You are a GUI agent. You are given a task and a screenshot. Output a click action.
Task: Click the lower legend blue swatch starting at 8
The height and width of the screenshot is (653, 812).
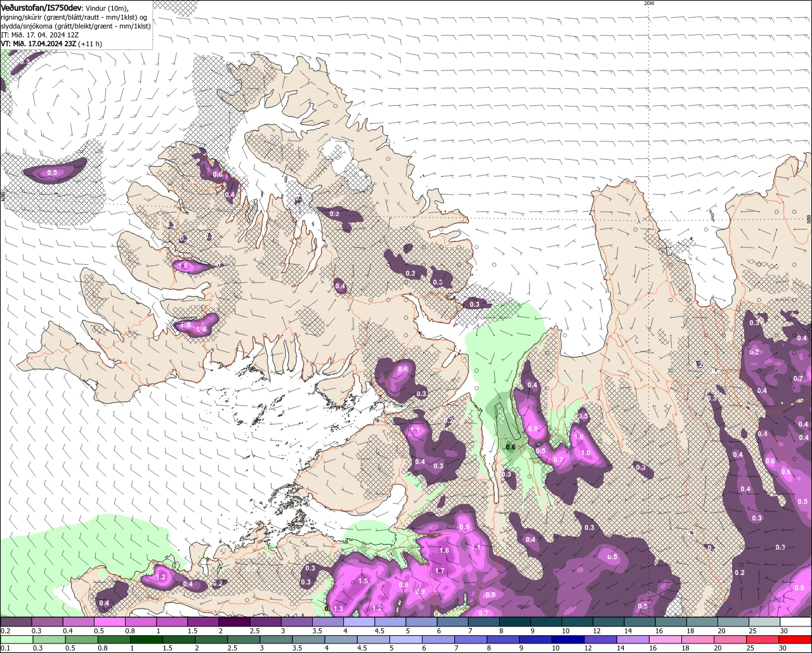pyautogui.click(x=504, y=640)
